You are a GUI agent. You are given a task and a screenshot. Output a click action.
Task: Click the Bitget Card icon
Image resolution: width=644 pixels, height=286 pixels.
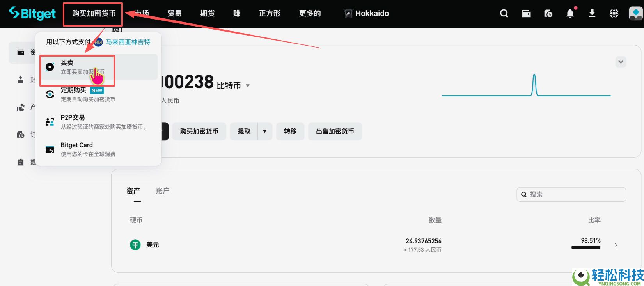click(x=50, y=149)
